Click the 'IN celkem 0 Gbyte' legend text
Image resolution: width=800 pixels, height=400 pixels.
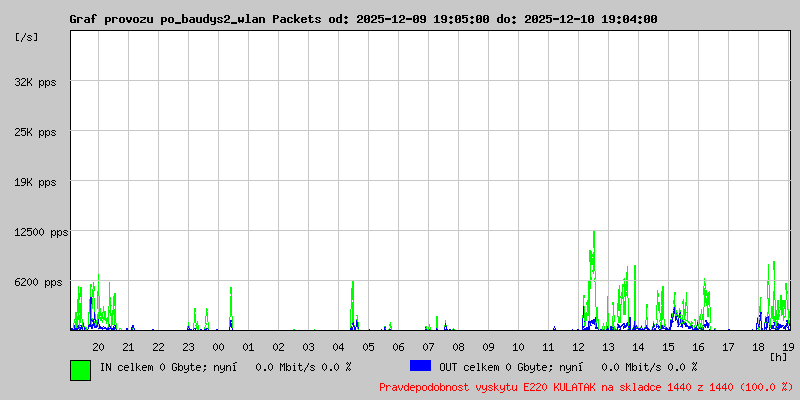coord(153,367)
